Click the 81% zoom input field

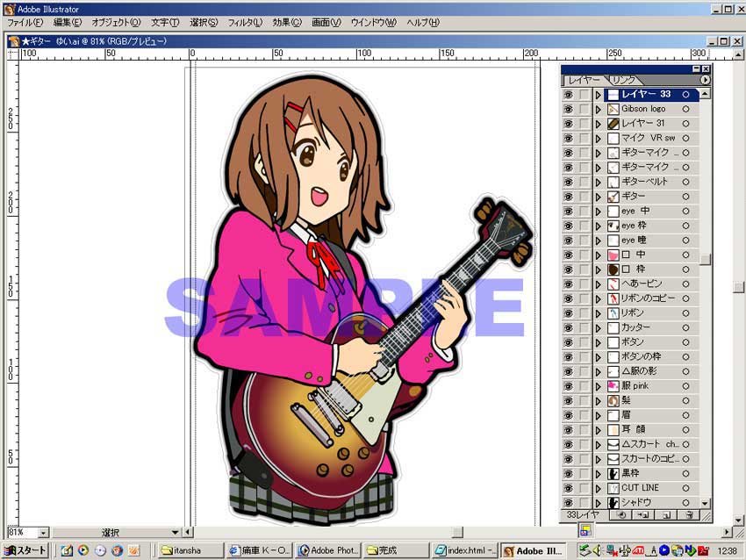click(x=22, y=533)
